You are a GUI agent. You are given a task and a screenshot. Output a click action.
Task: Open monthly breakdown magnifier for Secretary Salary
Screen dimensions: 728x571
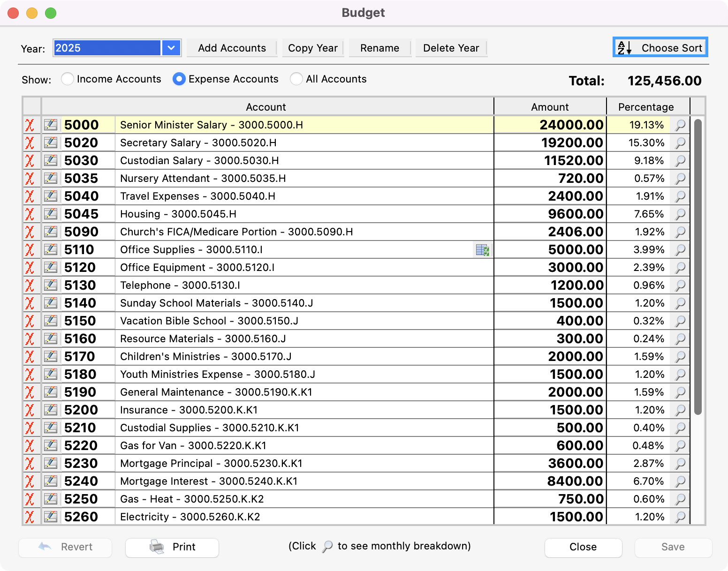(x=680, y=143)
